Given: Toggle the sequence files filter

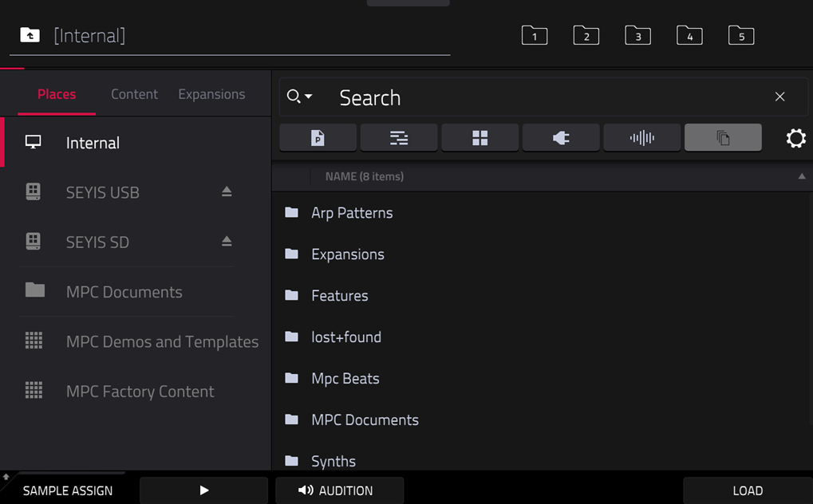Looking at the screenshot, I should click(x=399, y=137).
